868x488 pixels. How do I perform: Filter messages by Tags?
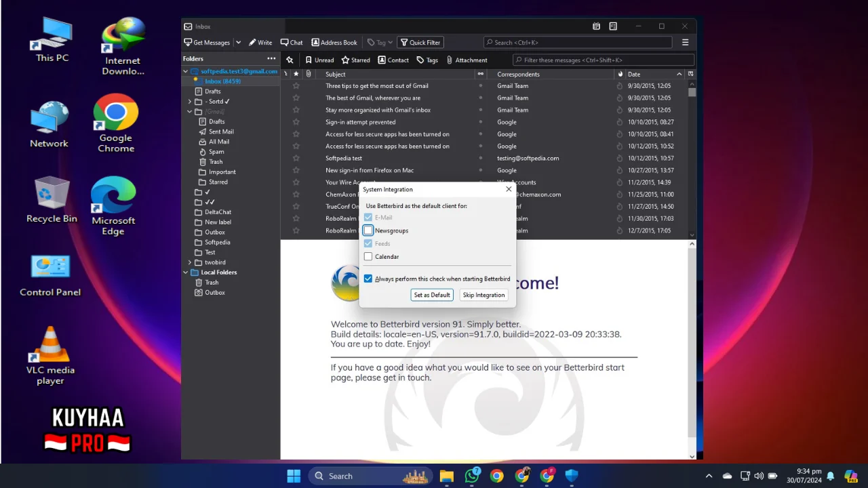(427, 60)
